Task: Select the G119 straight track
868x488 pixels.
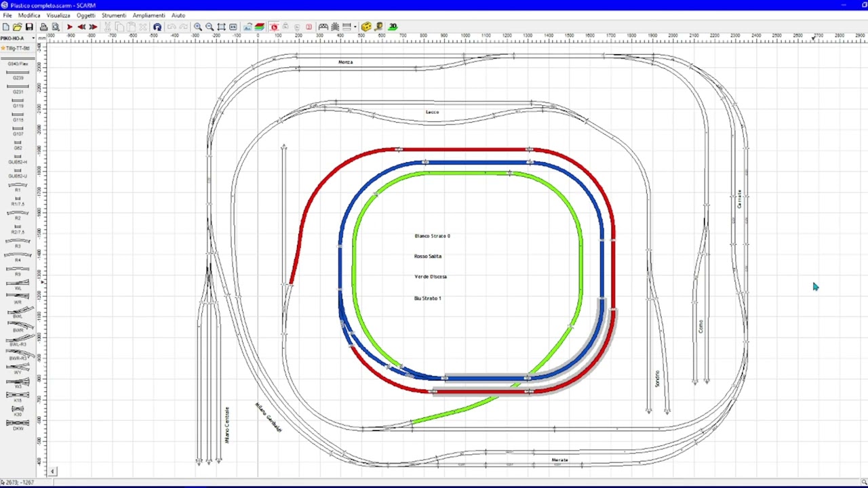Action: pyautogui.click(x=18, y=103)
